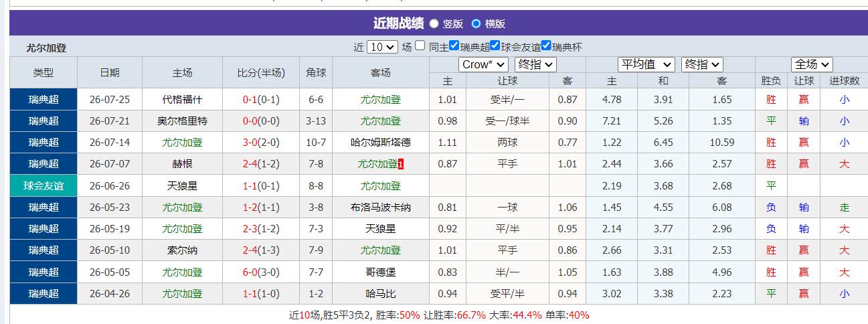Image resolution: width=868 pixels, height=324 pixels.
Task: Open the 终指 dropdown beside Crow*
Action: click(535, 64)
